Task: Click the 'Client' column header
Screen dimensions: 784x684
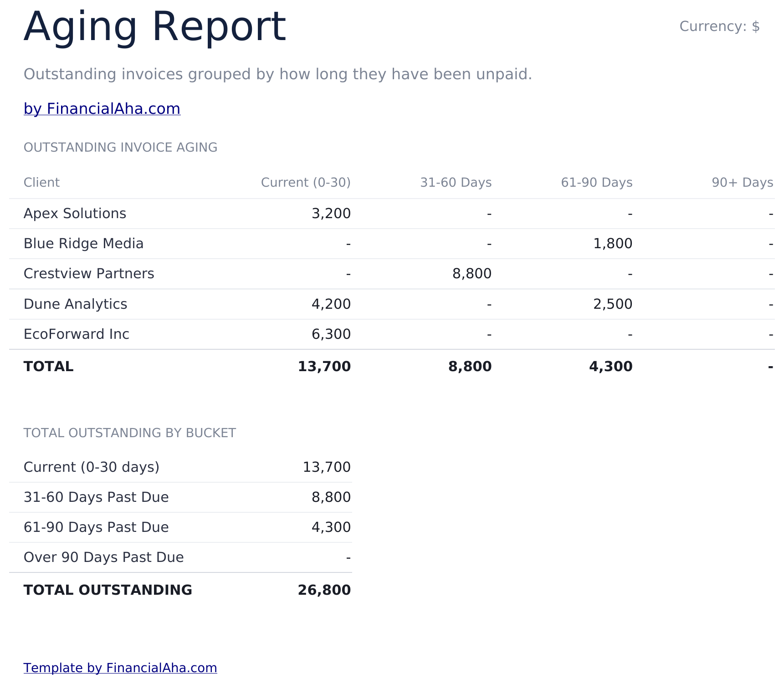Action: point(41,183)
